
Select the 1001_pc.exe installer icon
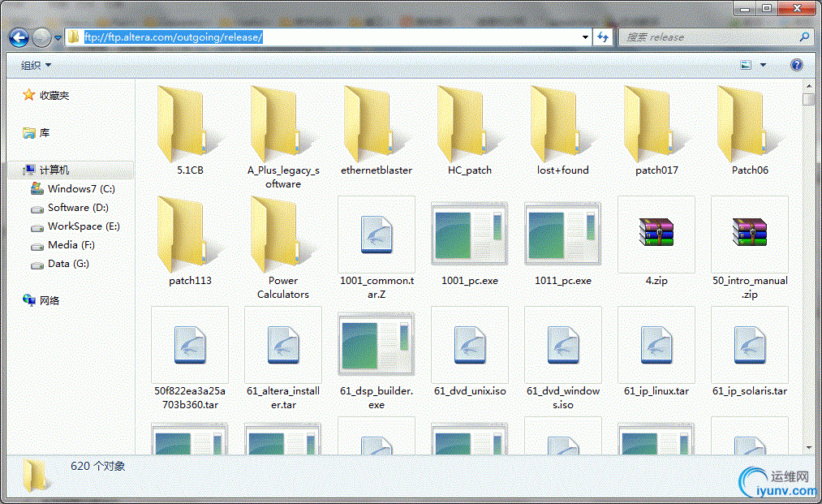pyautogui.click(x=470, y=235)
